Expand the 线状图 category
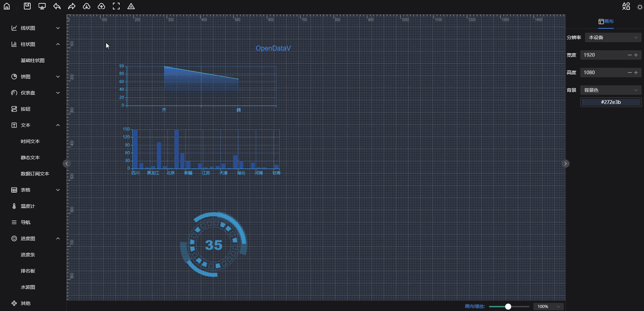Image resolution: width=644 pixels, height=311 pixels. [35, 28]
